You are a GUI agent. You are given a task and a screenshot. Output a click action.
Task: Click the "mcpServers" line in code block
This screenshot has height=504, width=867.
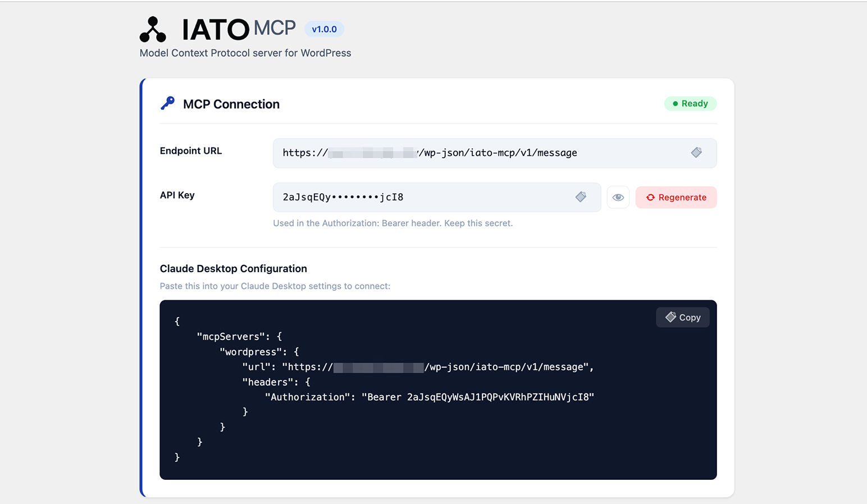pos(240,336)
